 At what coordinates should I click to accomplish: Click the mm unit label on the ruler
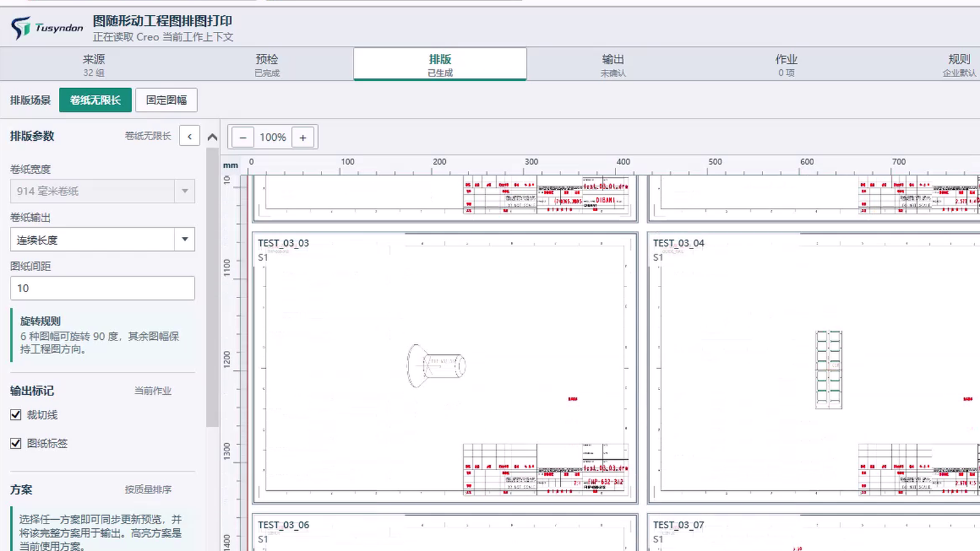pyautogui.click(x=230, y=165)
